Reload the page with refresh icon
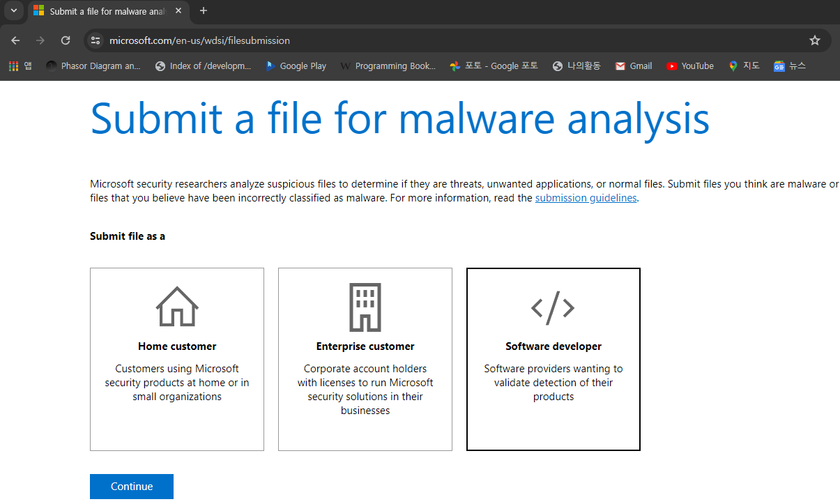Viewport: 840px width, 504px height. tap(66, 40)
